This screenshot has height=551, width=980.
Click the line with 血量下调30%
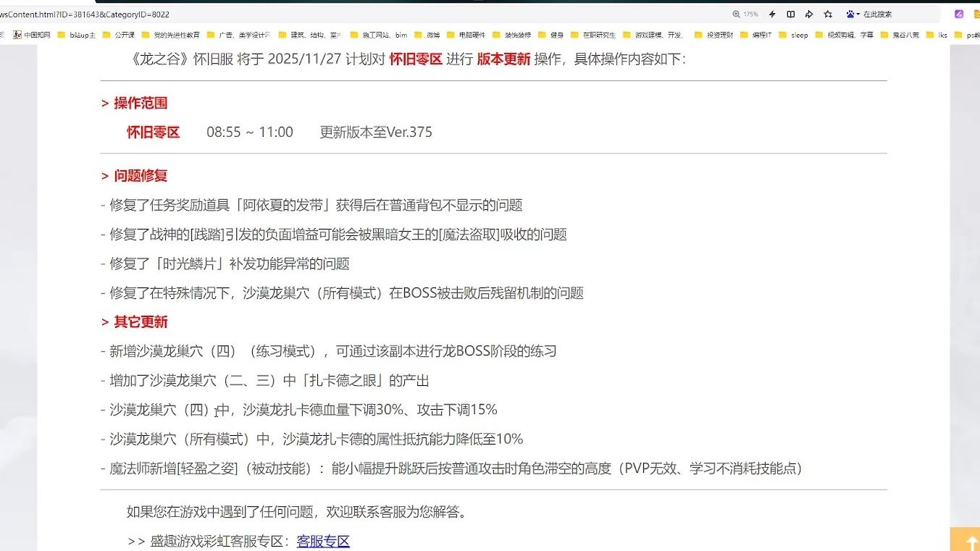coord(299,410)
